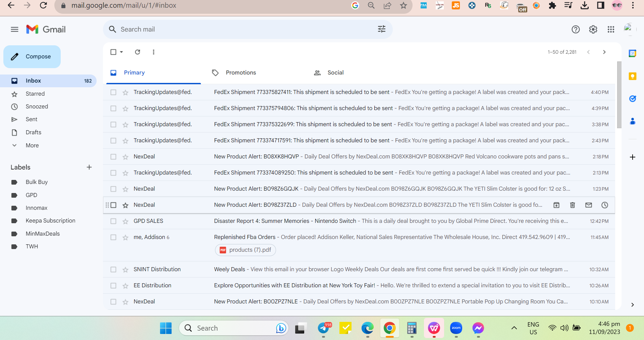Click the Search mail field
Image resolution: width=644 pixels, height=340 pixels.
[x=248, y=29]
